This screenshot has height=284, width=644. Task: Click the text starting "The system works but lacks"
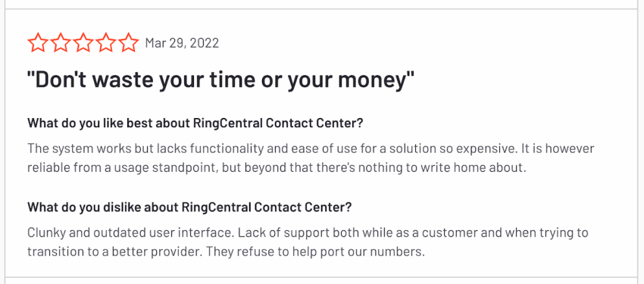point(311,148)
